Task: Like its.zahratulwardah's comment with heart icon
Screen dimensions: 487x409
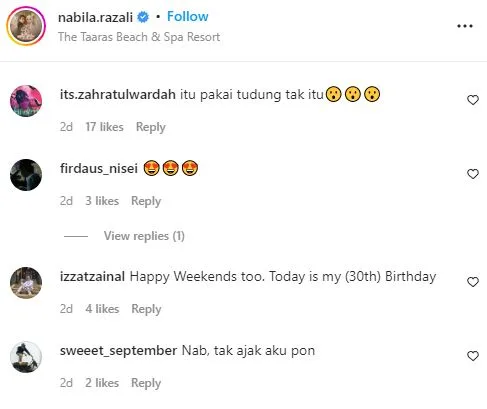Action: click(473, 100)
